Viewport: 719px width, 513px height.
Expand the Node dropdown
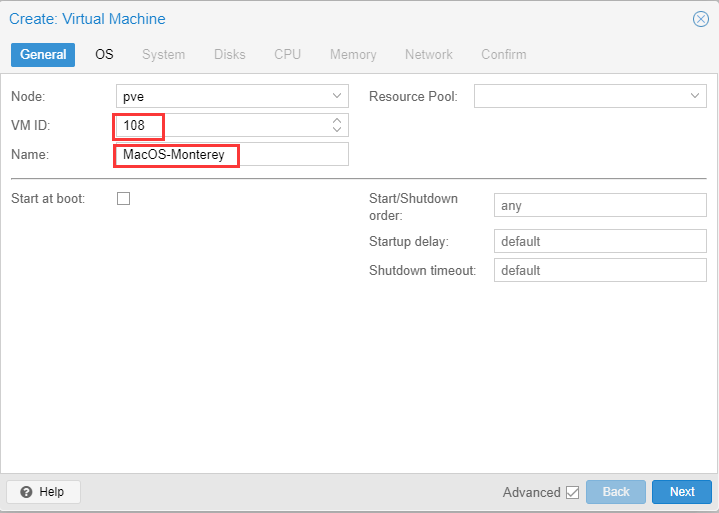point(336,96)
